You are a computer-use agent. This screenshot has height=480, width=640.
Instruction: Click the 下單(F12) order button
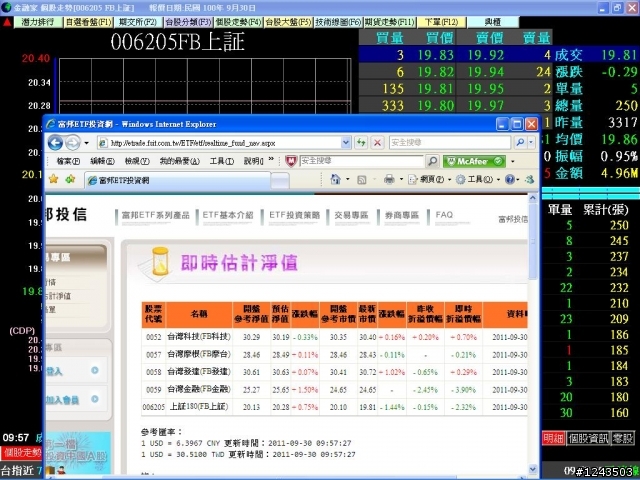441,22
